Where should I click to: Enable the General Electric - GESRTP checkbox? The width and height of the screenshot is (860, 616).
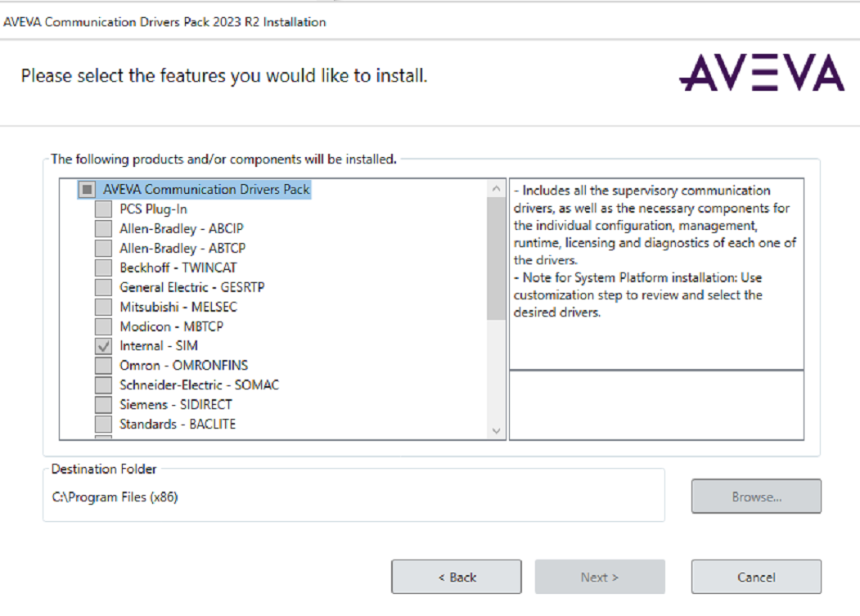(x=103, y=287)
